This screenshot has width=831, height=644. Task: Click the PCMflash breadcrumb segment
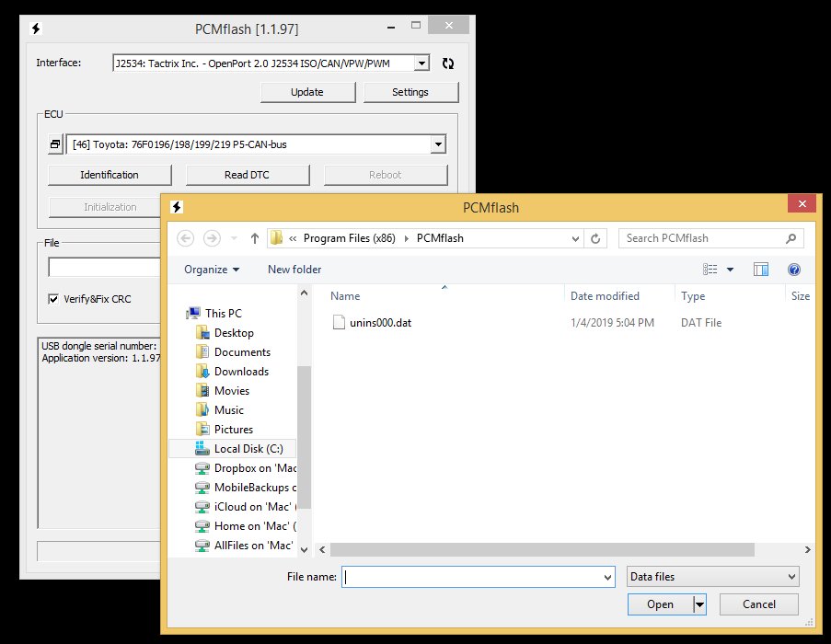(x=440, y=238)
